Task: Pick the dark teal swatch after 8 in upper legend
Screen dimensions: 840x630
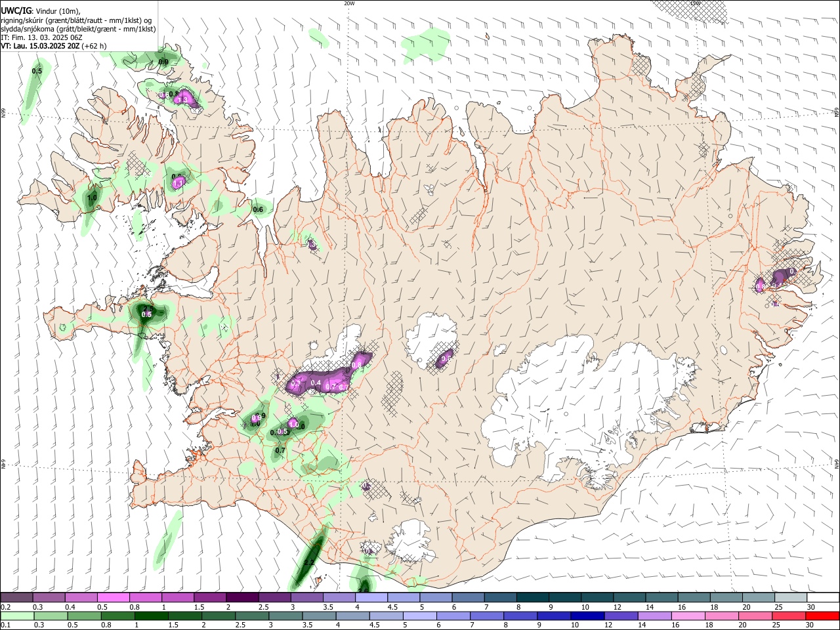Action: click(x=532, y=597)
